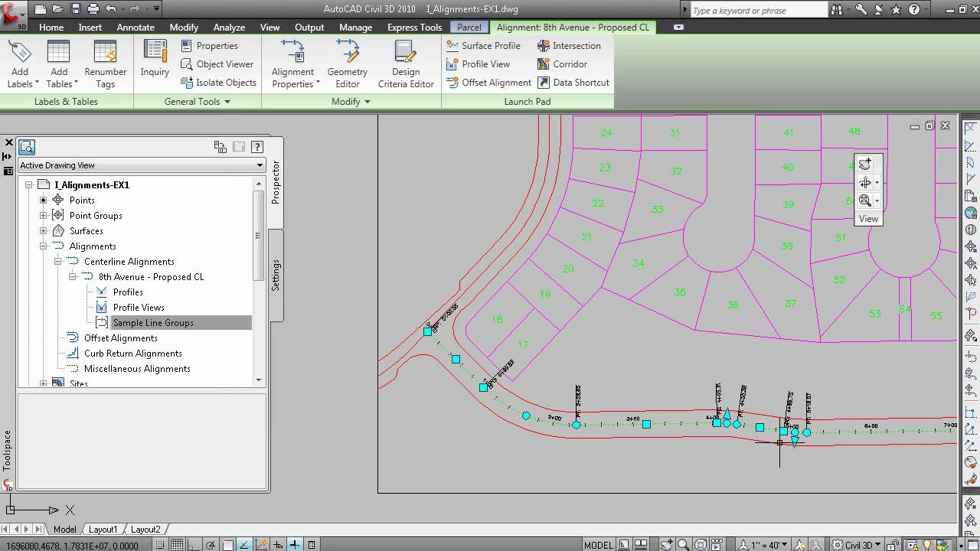The image size is (980, 551).
Task: Launch the Corridor tool
Action: click(x=562, y=64)
